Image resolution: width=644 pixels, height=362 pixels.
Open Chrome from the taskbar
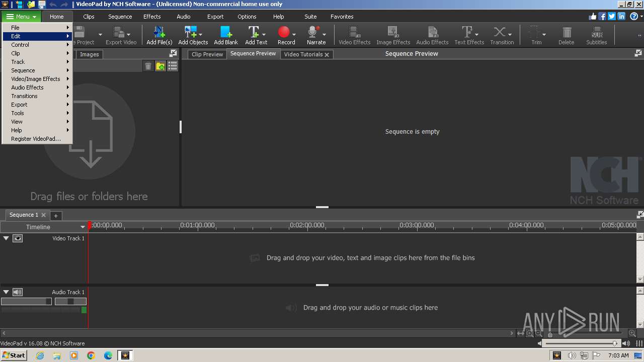click(91, 355)
